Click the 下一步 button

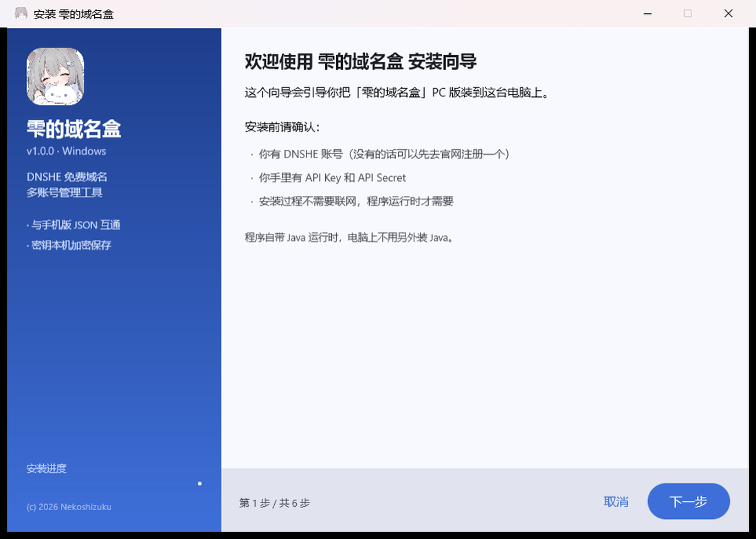tap(689, 501)
